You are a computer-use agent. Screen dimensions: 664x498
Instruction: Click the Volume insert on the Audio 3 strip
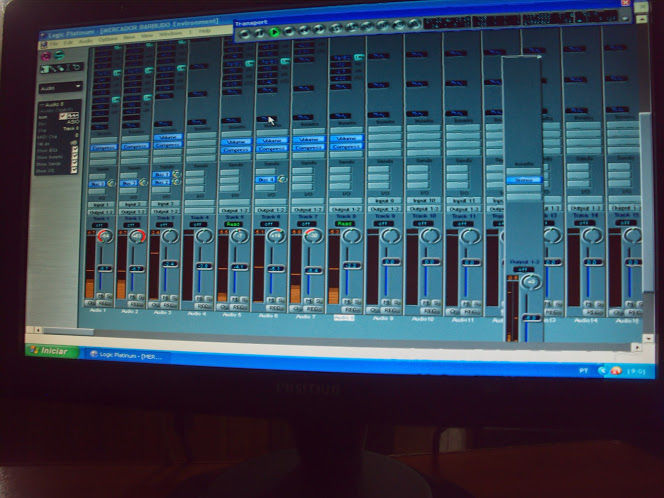[168, 138]
